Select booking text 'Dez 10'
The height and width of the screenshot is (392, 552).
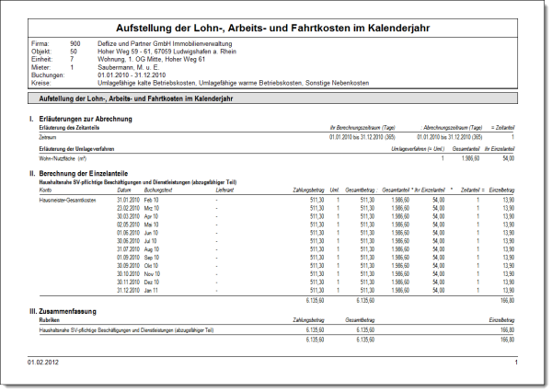(x=152, y=282)
